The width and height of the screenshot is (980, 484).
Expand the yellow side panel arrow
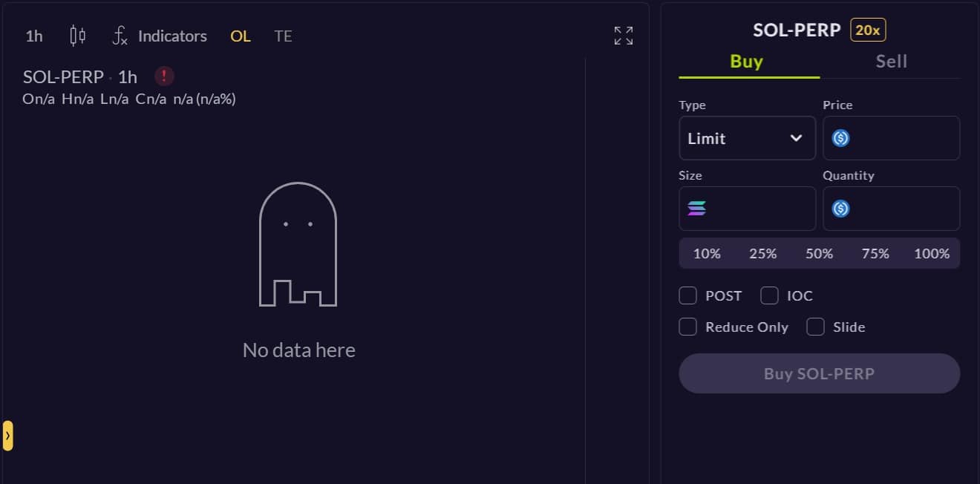7,436
